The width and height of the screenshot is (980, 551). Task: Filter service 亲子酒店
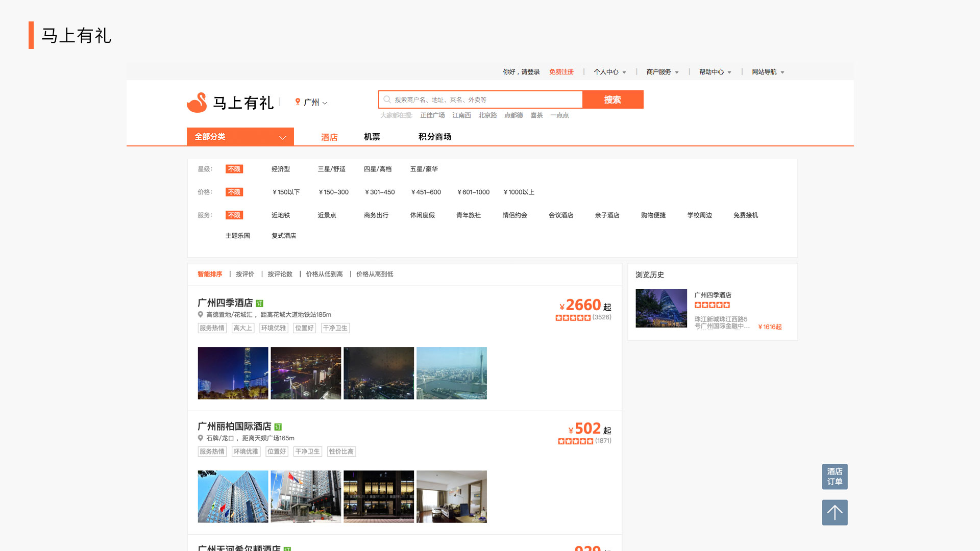607,215
